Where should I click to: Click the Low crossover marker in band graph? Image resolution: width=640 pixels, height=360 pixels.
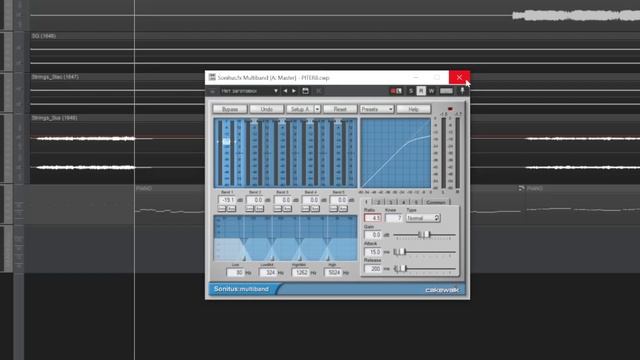(244, 258)
